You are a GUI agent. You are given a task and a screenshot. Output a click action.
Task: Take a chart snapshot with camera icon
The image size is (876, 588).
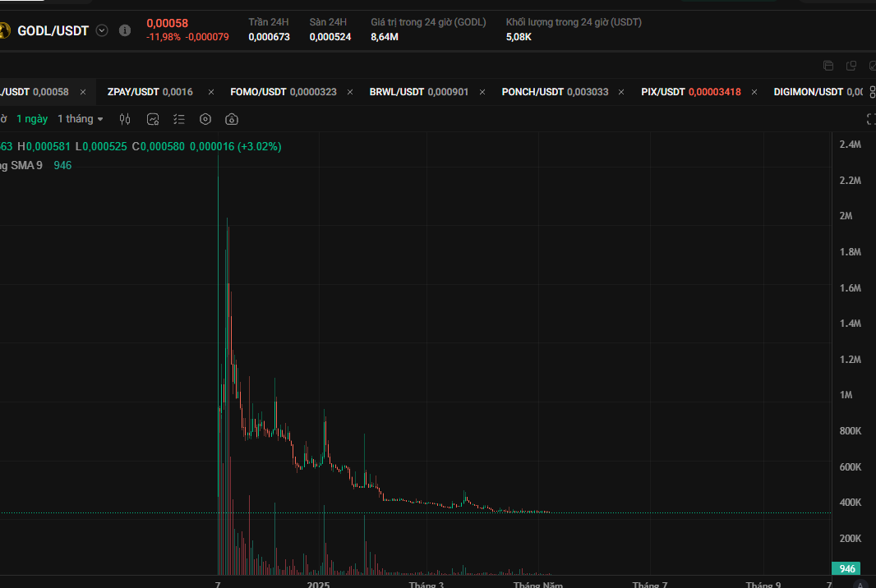(231, 119)
